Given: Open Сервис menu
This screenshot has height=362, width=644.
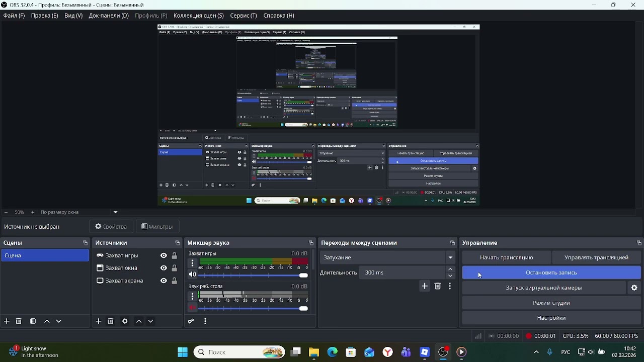Looking at the screenshot, I should [x=244, y=16].
